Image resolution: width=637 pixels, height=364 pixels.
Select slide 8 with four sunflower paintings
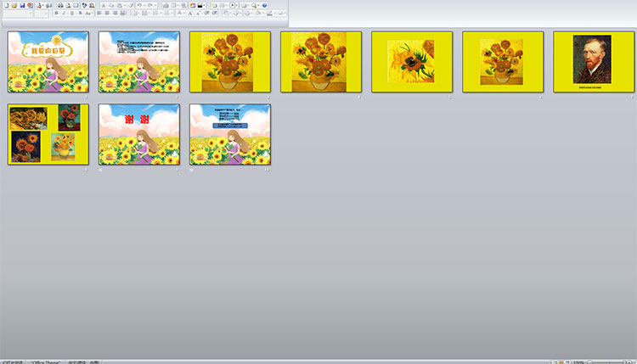pos(48,134)
